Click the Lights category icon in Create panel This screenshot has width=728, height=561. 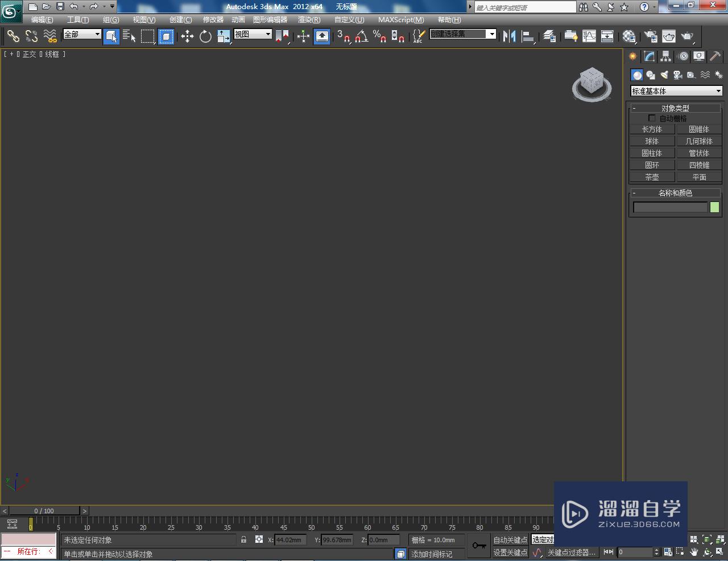pos(664,75)
